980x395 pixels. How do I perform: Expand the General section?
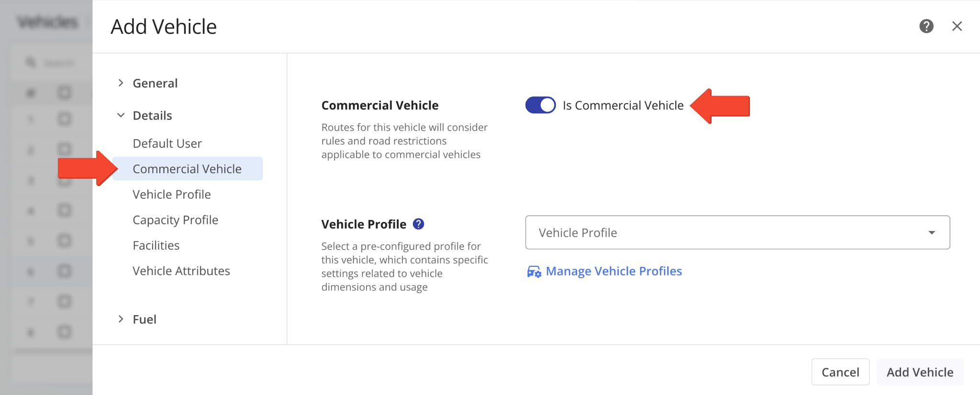(x=121, y=83)
